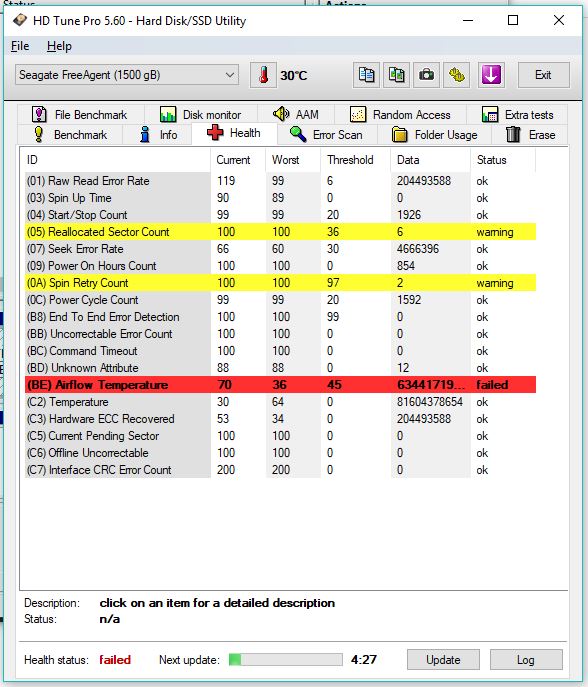Click the data value 4666396
The image size is (588, 687).
tap(418, 249)
